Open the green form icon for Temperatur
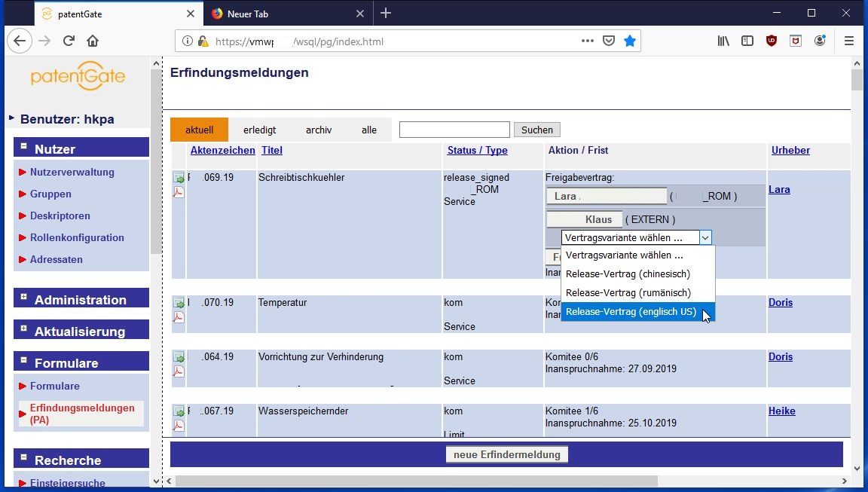 pos(179,303)
